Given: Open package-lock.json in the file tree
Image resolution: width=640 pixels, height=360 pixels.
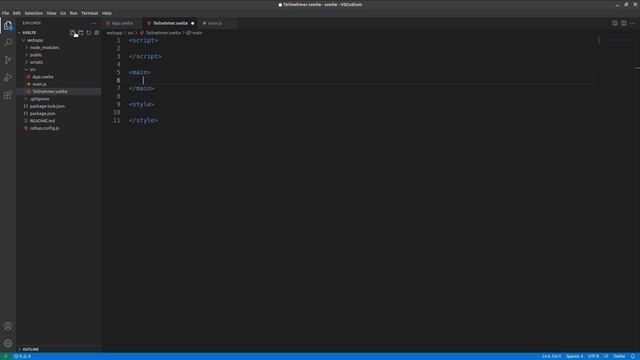Looking at the screenshot, I should (47, 106).
